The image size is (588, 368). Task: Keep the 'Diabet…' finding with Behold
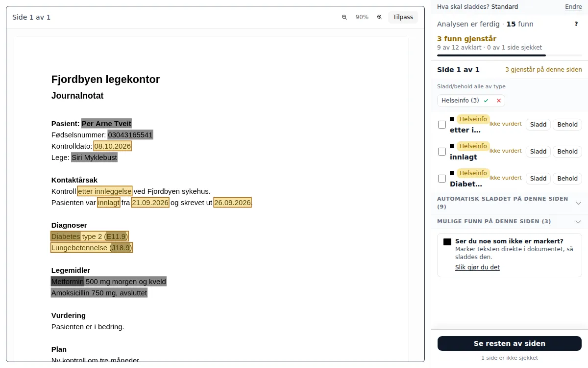(x=567, y=179)
